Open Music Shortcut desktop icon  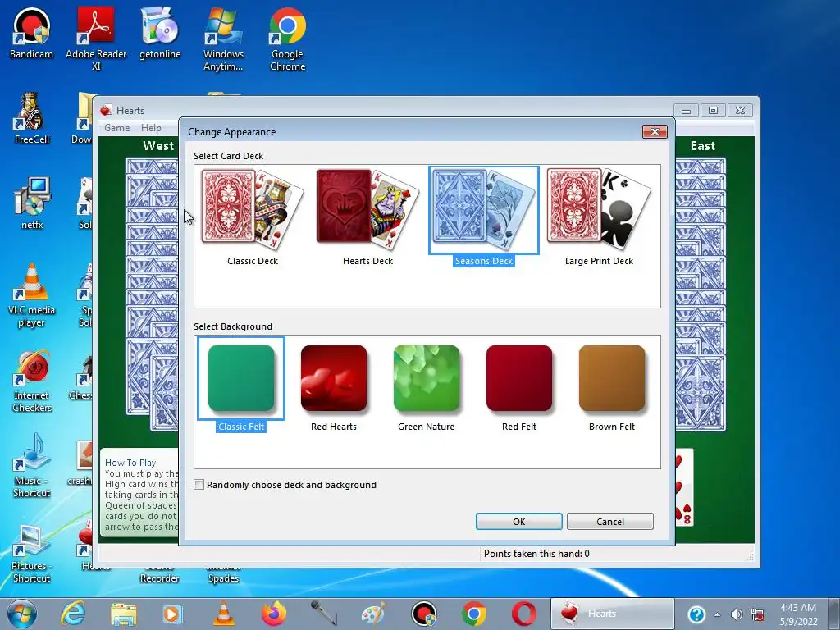pos(32,466)
